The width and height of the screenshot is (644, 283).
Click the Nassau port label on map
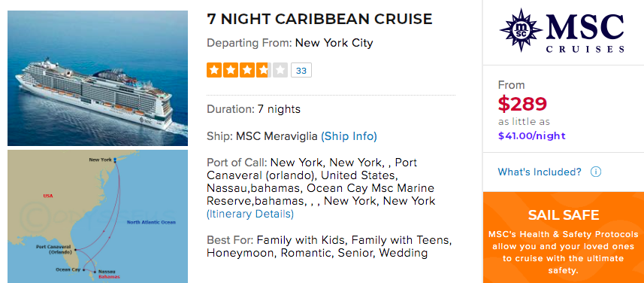click(107, 272)
